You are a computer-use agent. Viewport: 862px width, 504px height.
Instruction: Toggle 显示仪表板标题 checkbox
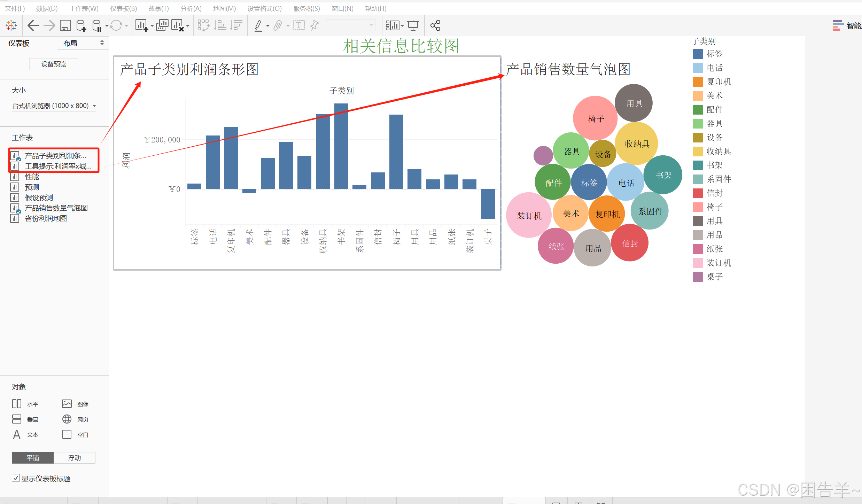16,478
